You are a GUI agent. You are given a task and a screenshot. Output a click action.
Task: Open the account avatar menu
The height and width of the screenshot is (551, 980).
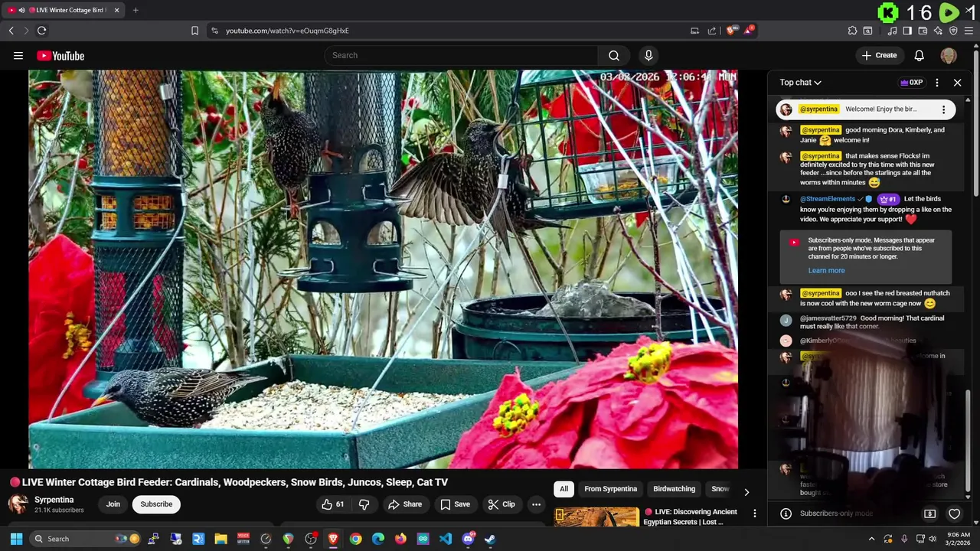[x=949, y=55]
